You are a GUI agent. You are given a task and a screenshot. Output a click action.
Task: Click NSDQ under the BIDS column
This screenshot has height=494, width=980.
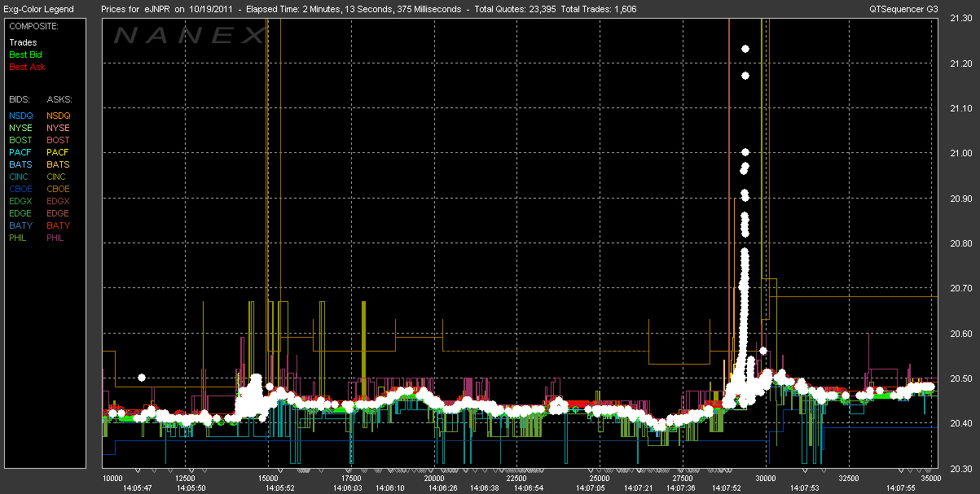point(21,116)
